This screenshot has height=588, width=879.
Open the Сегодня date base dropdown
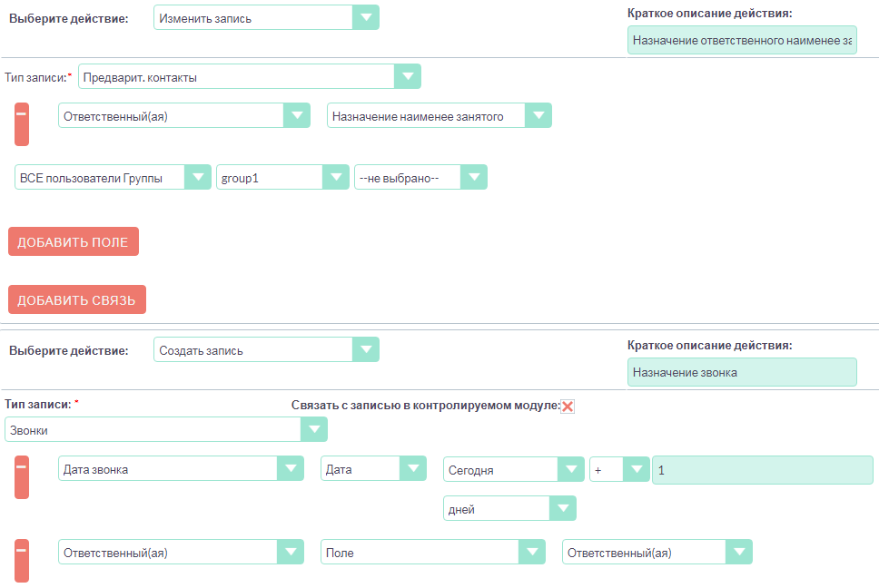513,470
